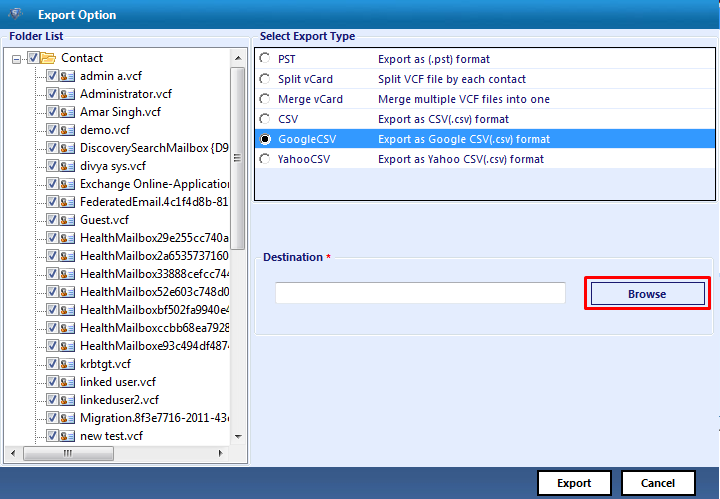
Task: Click the Browse button for destination
Action: (x=647, y=294)
